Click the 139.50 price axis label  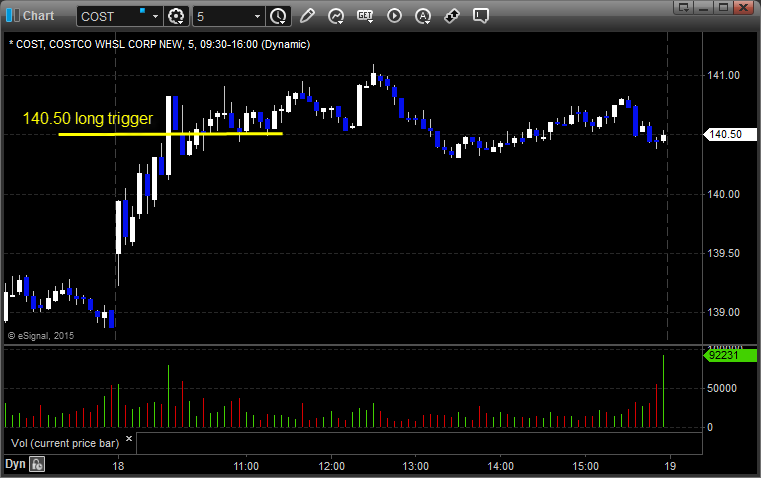pyautogui.click(x=723, y=253)
